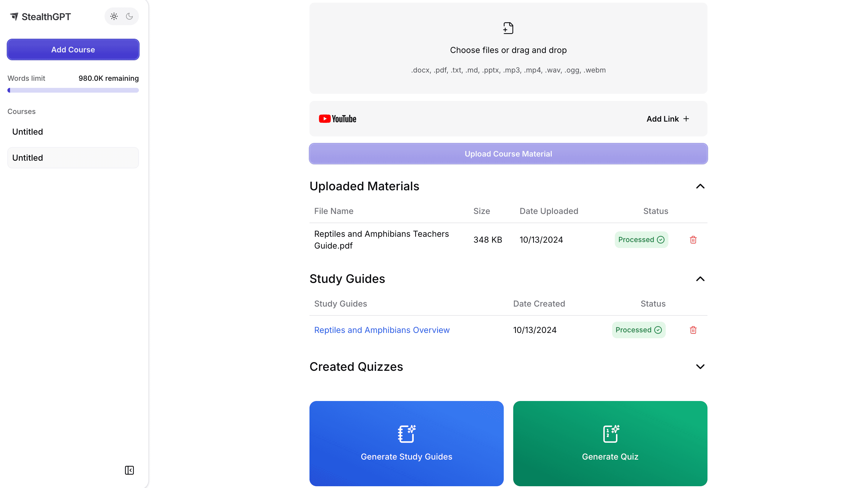Click Generate Study Guides card

point(406,443)
